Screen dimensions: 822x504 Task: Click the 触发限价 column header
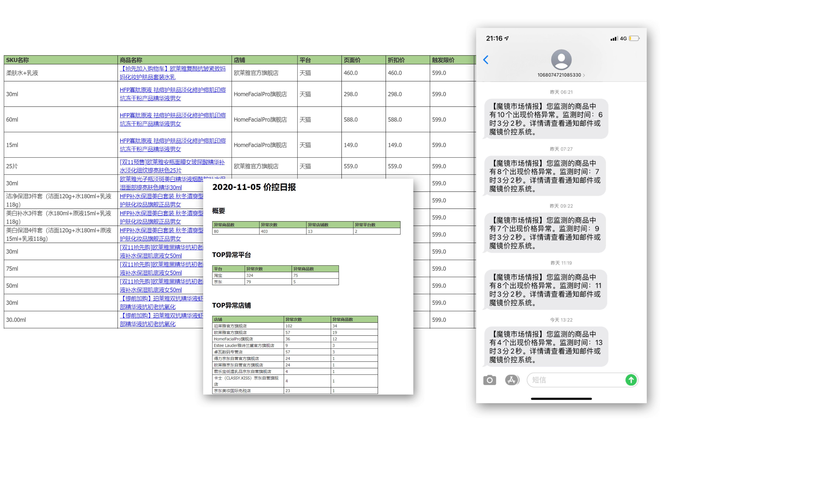point(443,60)
